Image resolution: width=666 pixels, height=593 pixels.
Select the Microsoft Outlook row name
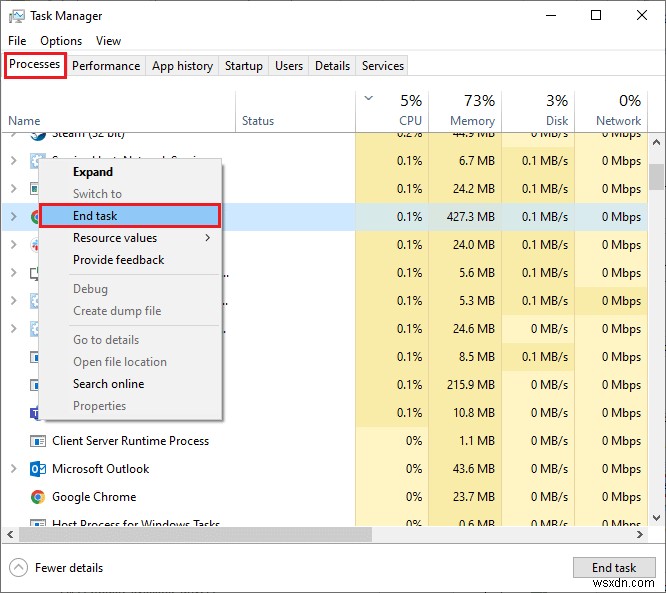click(x=101, y=469)
